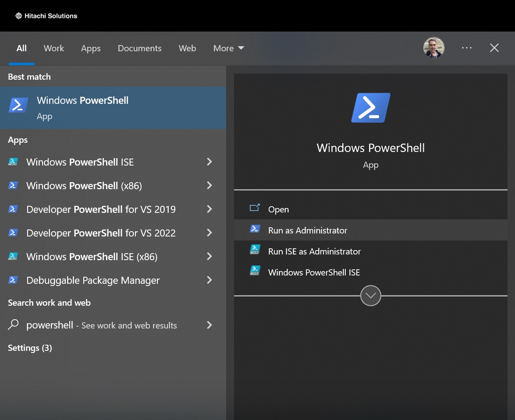Screen dimensions: 515x420
Task: Expand additional actions with the down chevron
Action: (x=370, y=296)
